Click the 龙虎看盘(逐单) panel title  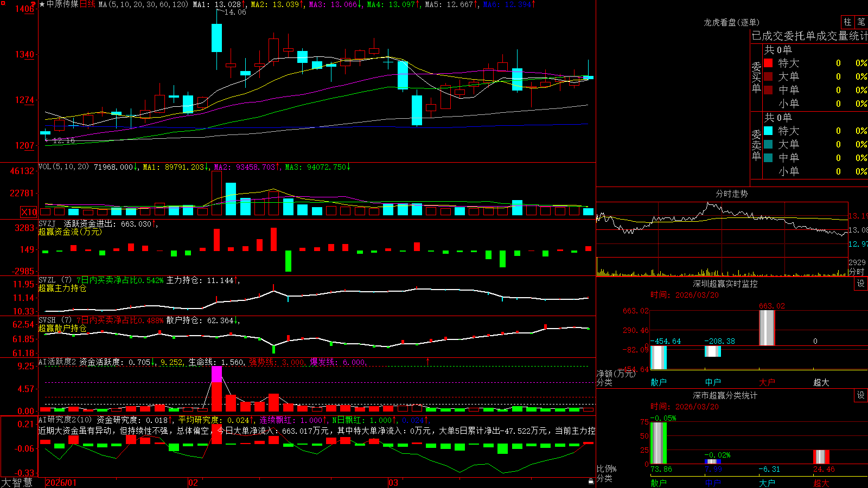click(x=732, y=22)
